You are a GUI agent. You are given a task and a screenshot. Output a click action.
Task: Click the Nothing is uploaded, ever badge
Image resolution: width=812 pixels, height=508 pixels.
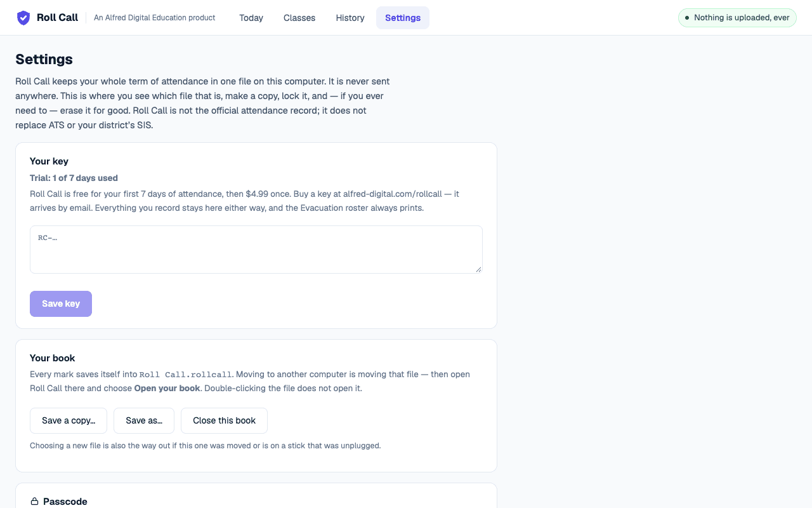737,18
